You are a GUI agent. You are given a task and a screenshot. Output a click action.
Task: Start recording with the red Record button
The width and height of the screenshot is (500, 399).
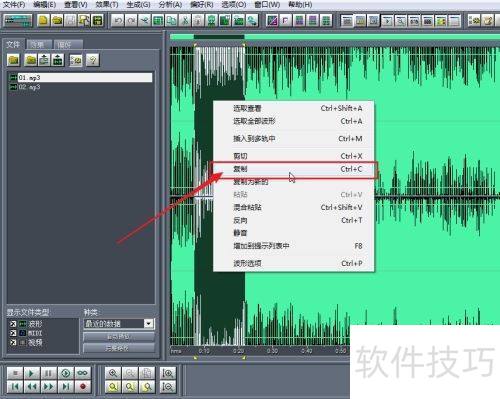point(83,387)
